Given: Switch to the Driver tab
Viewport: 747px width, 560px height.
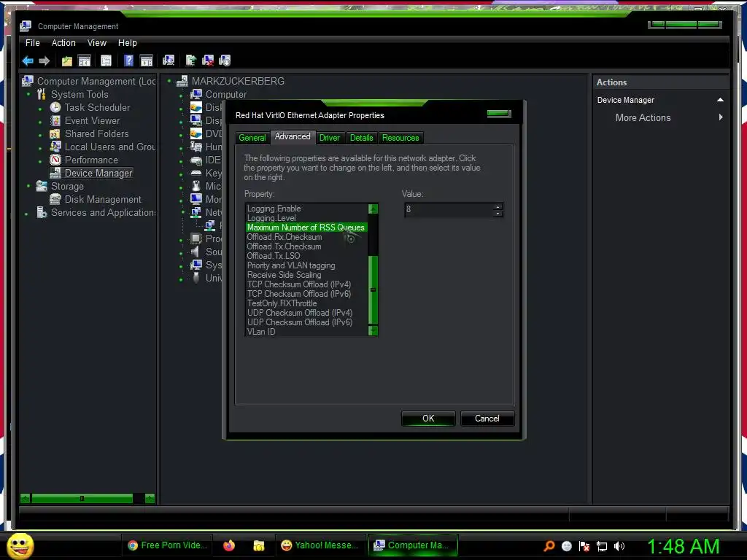Looking at the screenshot, I should click(x=330, y=138).
